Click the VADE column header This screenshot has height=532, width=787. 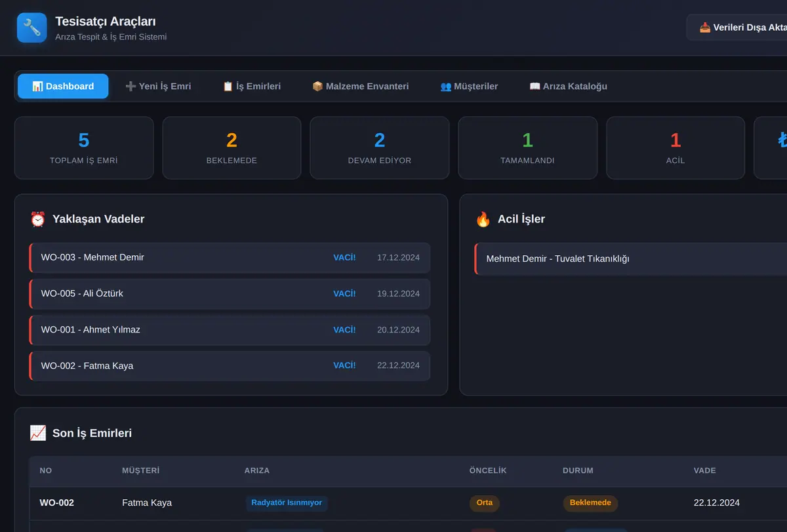tap(705, 470)
